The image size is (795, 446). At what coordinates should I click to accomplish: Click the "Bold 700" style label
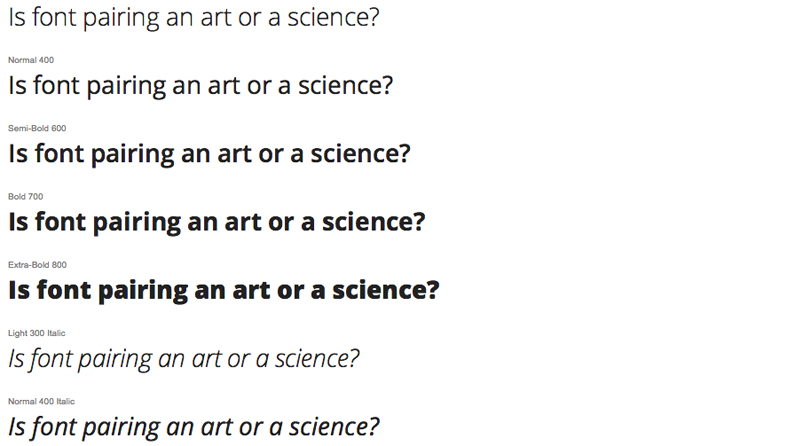(x=25, y=197)
